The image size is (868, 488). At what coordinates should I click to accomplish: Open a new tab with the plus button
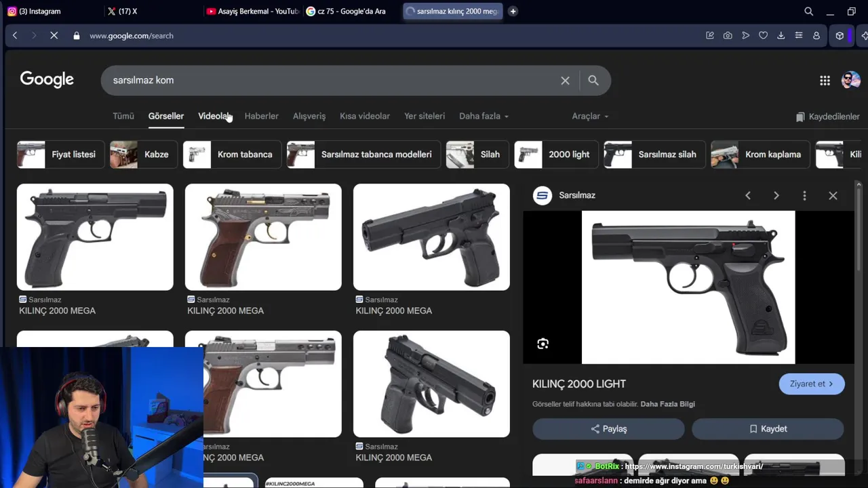(513, 12)
